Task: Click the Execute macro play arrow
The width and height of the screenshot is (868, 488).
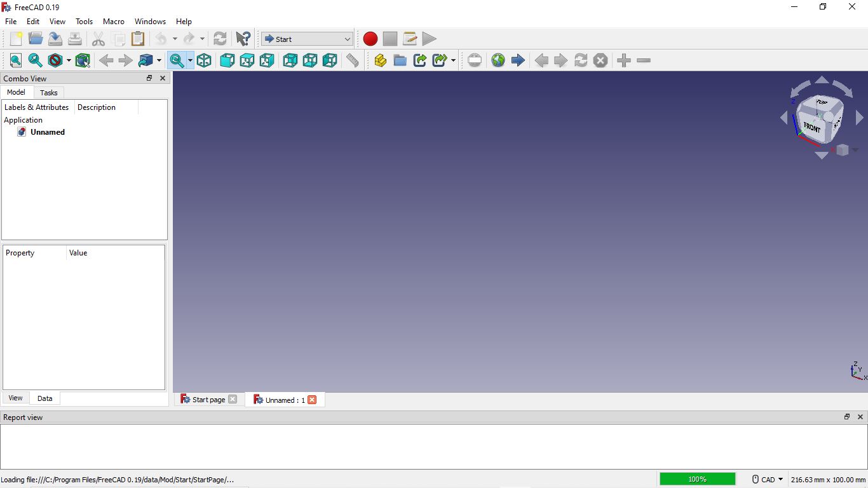Action: pos(430,39)
